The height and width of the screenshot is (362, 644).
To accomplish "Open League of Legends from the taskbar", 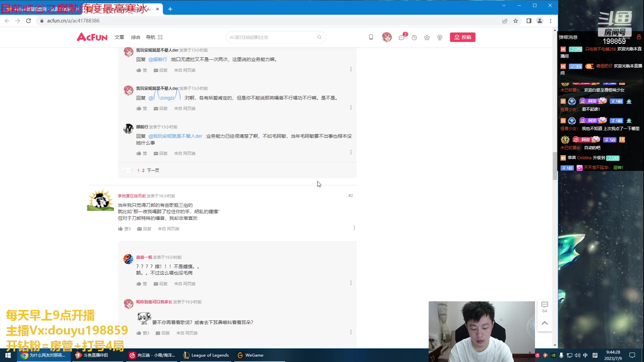I will [x=206, y=355].
